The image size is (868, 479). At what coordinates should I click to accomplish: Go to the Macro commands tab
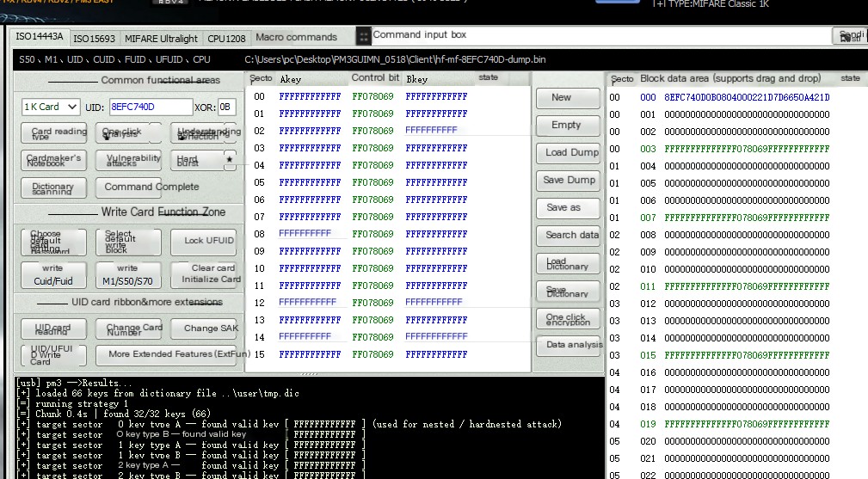(x=296, y=37)
